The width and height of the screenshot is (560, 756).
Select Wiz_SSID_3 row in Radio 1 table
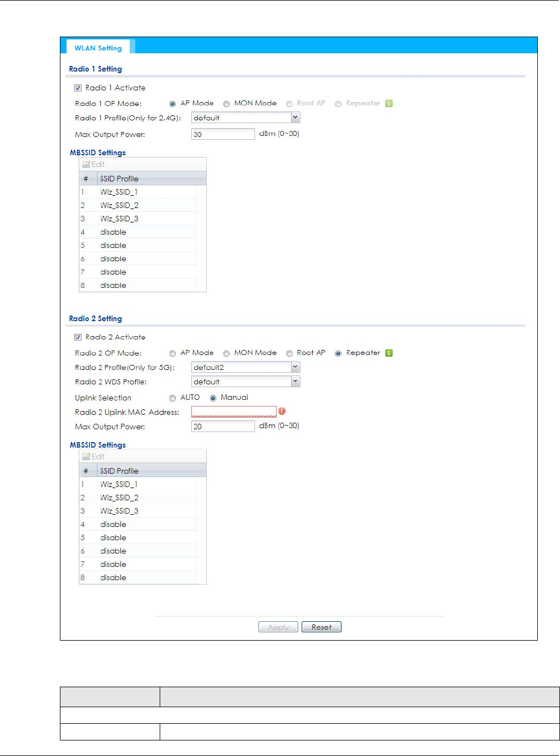coord(138,219)
